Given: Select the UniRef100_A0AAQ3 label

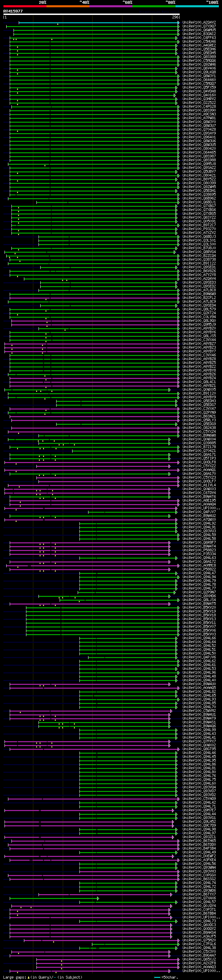Looking at the screenshot, I should pyautogui.click(x=199, y=967).
